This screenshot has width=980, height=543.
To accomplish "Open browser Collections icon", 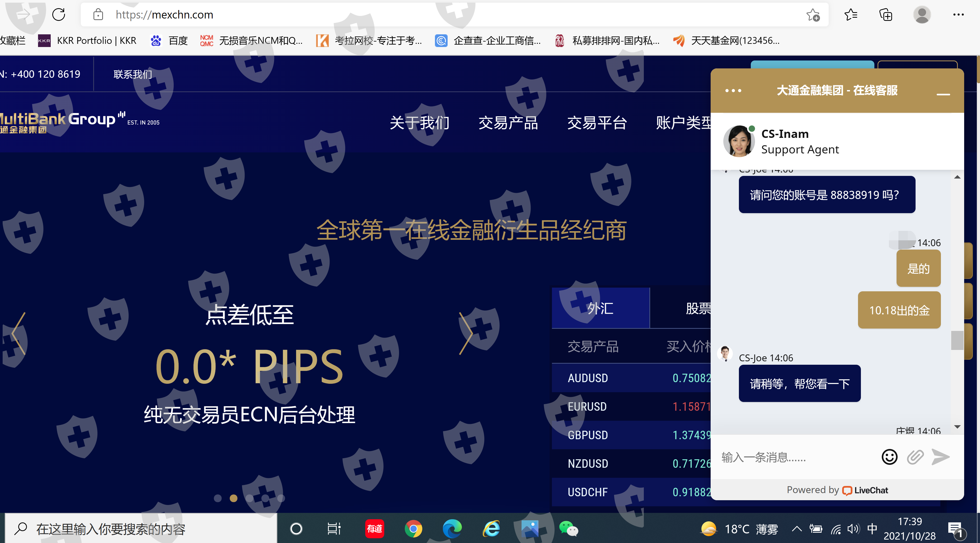I will 886,15.
